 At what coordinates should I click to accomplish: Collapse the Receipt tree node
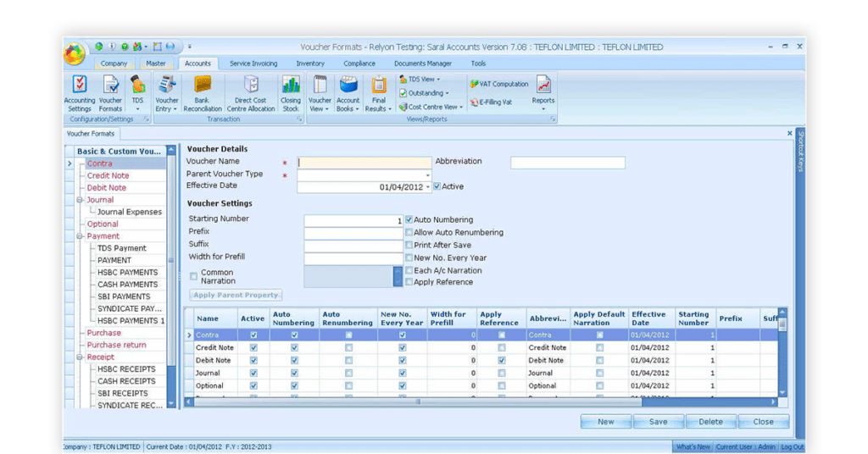80,357
